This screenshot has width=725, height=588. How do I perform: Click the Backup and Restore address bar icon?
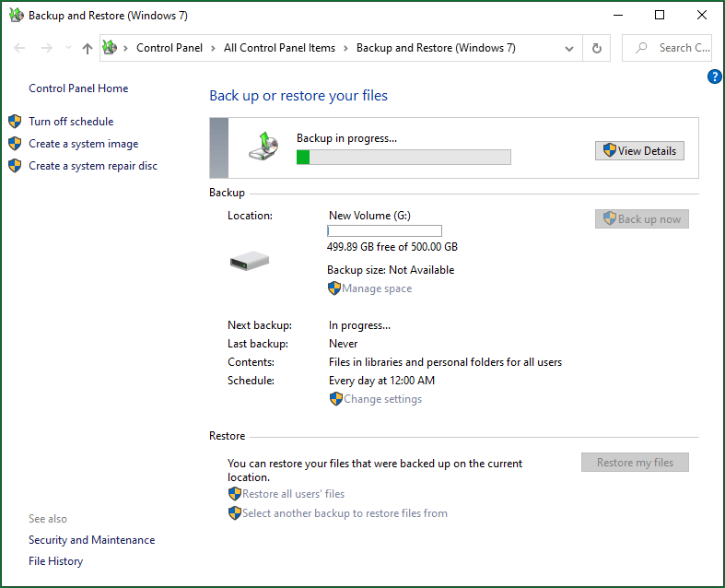(110, 47)
